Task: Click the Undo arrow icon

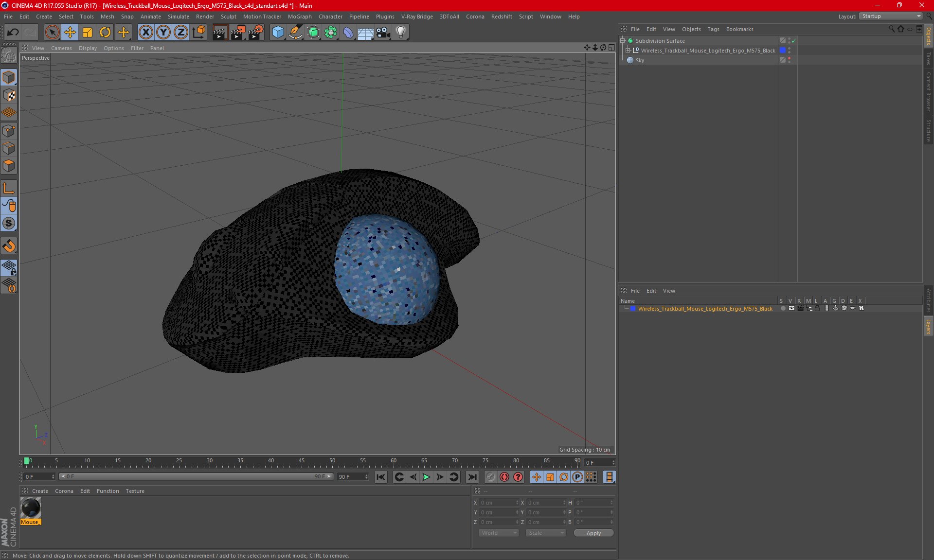Action: pyautogui.click(x=13, y=33)
